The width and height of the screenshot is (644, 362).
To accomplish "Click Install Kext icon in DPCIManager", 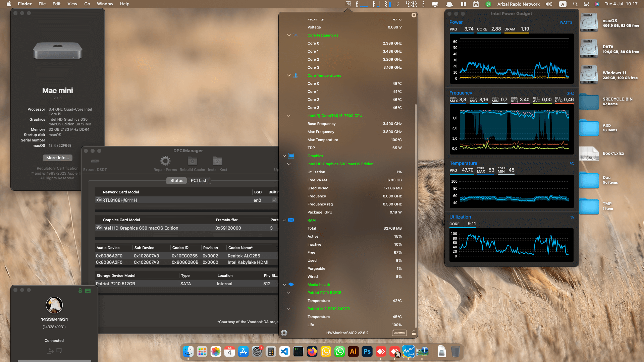I will [218, 161].
